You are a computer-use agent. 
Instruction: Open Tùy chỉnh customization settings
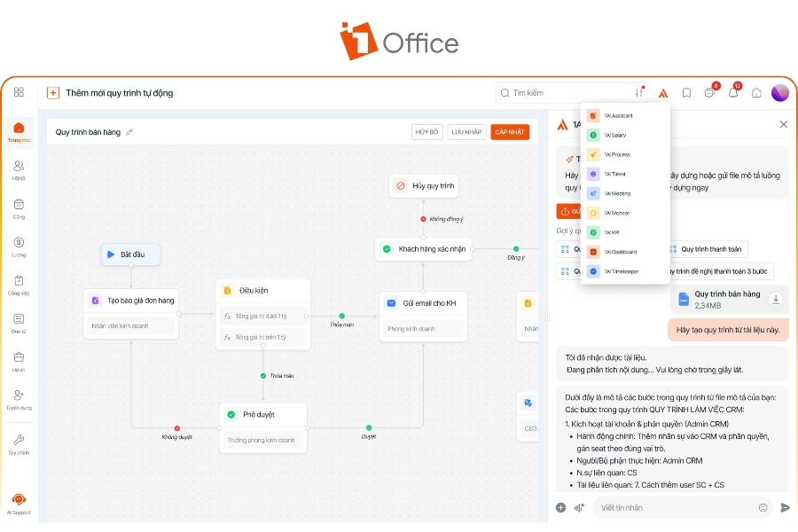point(19,444)
